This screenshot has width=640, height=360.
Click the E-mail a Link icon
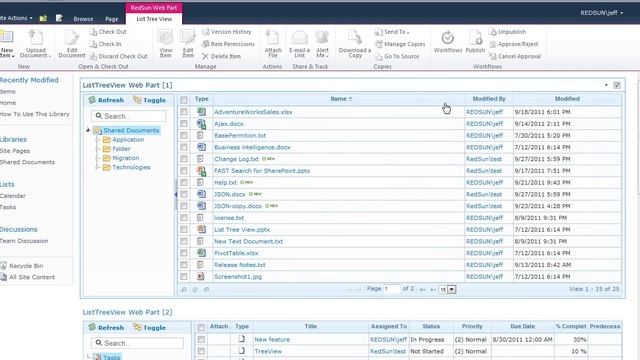(x=299, y=43)
